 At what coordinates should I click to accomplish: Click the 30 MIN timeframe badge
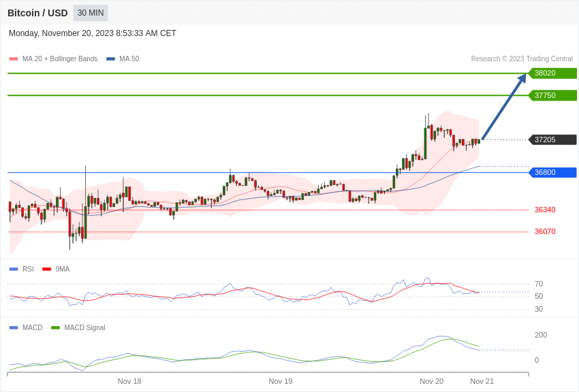tap(91, 13)
